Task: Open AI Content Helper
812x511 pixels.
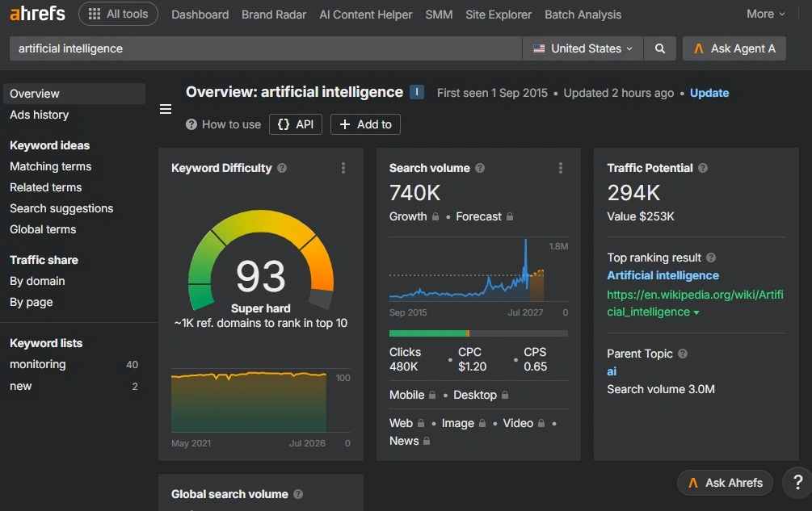Action: [x=366, y=15]
